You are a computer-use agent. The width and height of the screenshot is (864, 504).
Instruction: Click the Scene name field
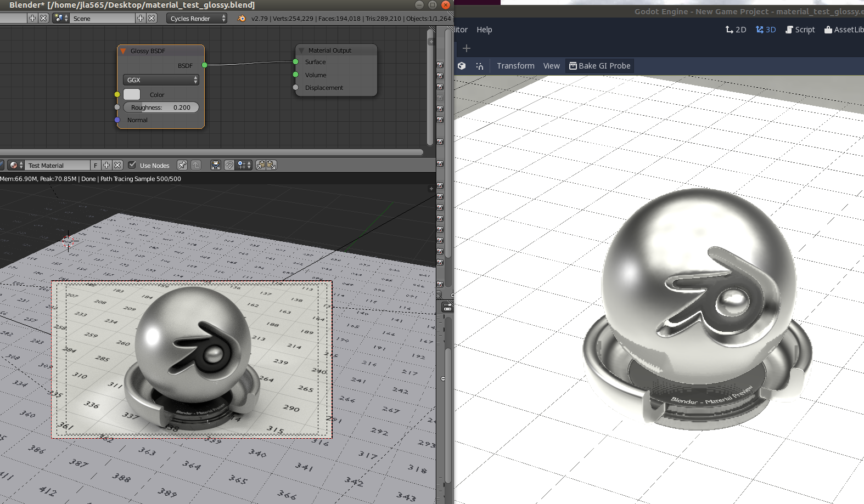[102, 18]
